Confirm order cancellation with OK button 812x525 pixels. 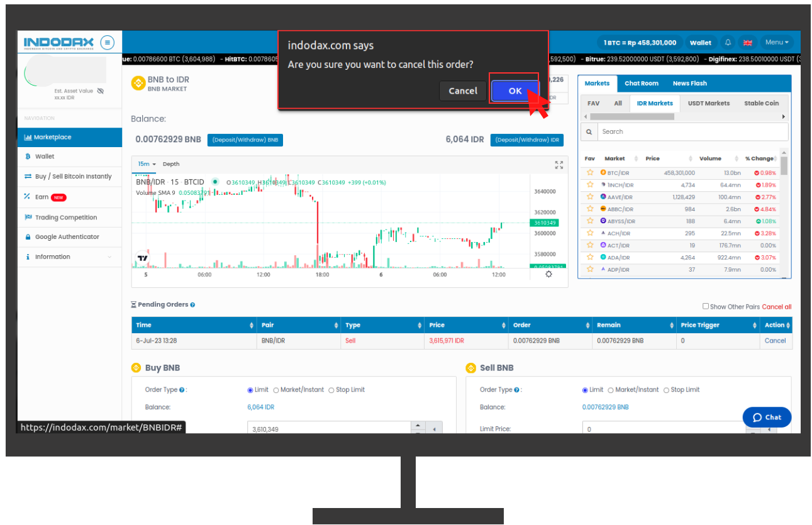[x=515, y=91]
